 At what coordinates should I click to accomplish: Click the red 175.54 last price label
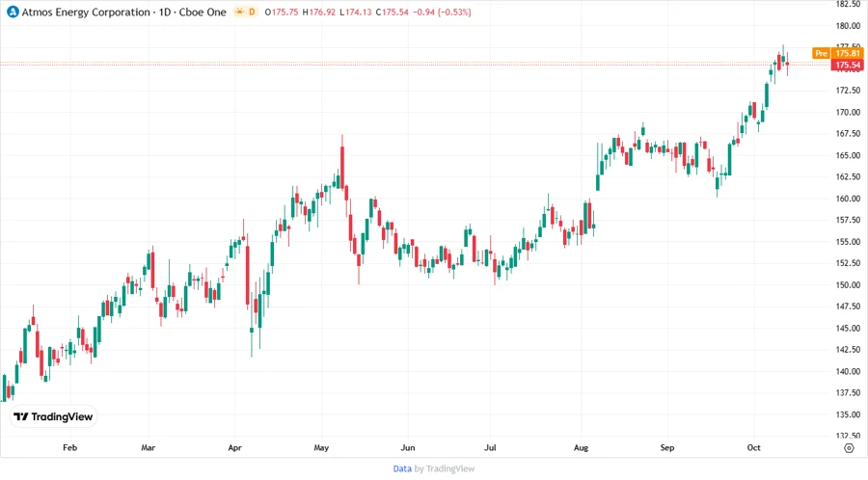click(847, 66)
